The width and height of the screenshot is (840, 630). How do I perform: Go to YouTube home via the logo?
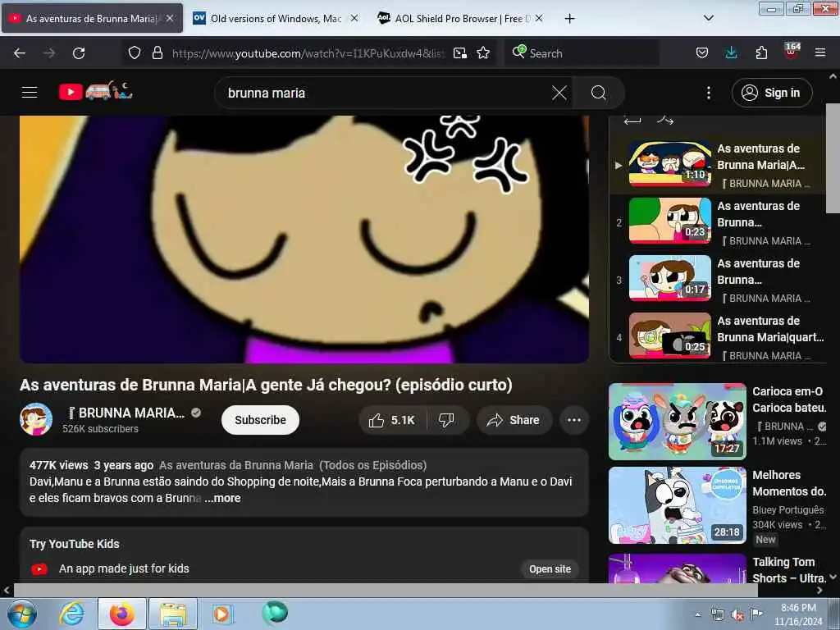click(x=96, y=92)
